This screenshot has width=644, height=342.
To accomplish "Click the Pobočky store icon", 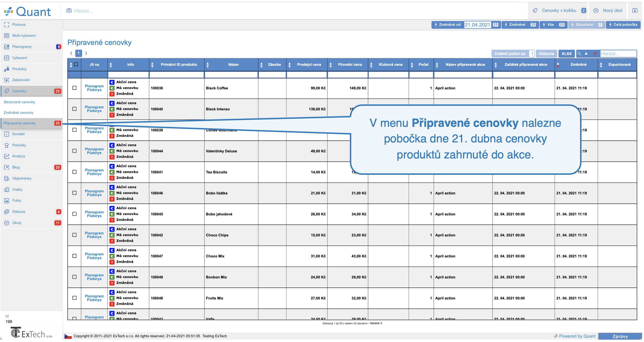I will (7, 145).
